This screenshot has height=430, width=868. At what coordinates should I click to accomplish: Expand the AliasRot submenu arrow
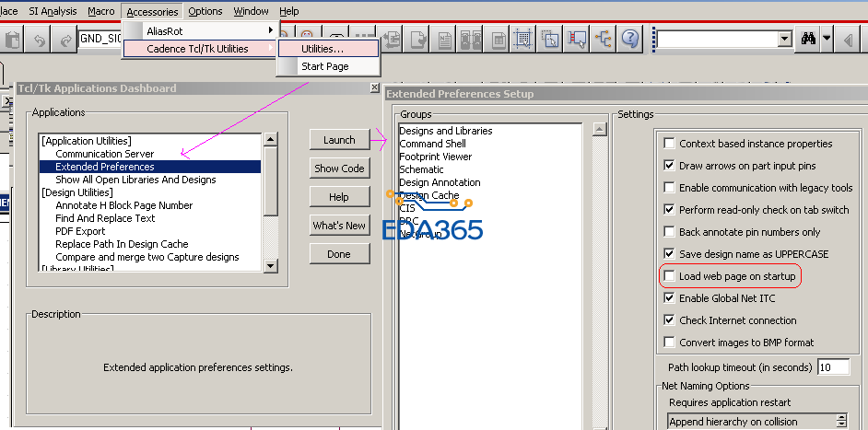[x=271, y=30]
